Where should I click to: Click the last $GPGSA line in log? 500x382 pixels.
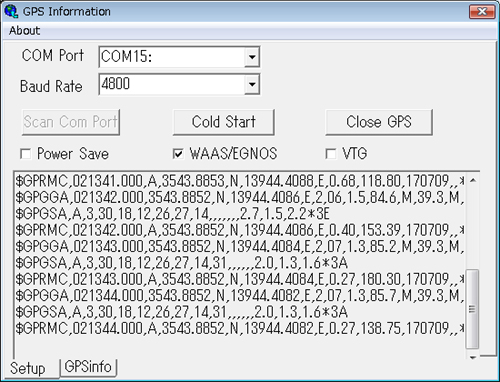coord(182,312)
